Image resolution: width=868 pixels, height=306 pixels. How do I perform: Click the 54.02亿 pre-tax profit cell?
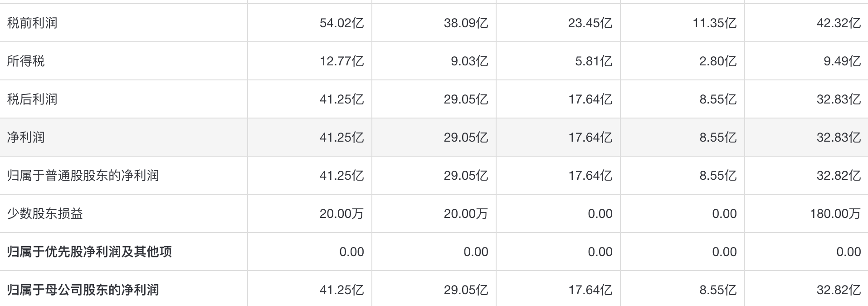[x=341, y=23]
